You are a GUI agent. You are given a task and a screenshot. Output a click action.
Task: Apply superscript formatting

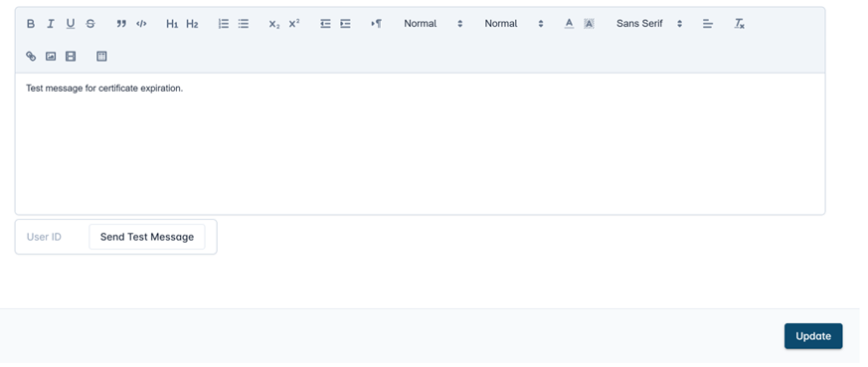294,24
